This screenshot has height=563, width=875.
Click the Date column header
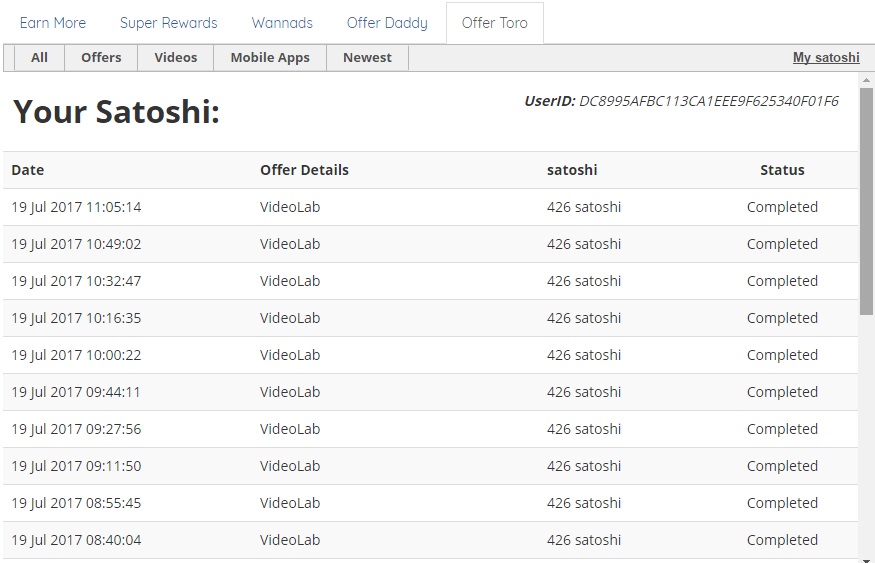pos(28,170)
